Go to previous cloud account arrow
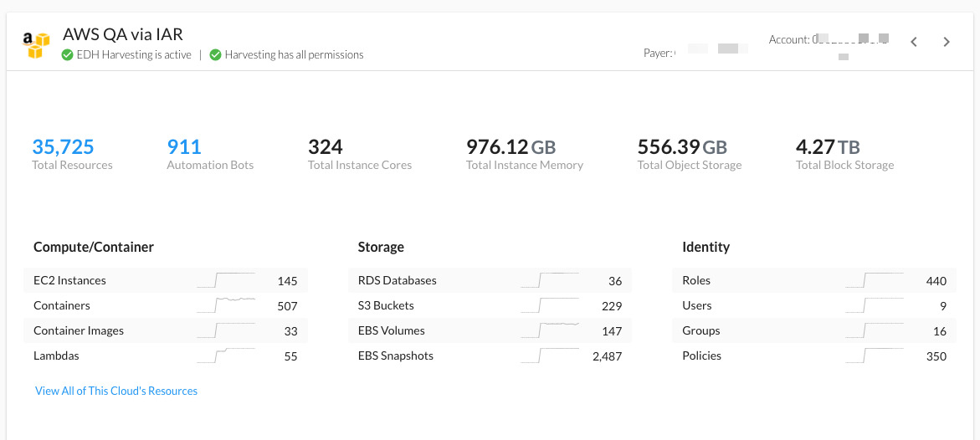The width and height of the screenshot is (980, 440). [914, 42]
